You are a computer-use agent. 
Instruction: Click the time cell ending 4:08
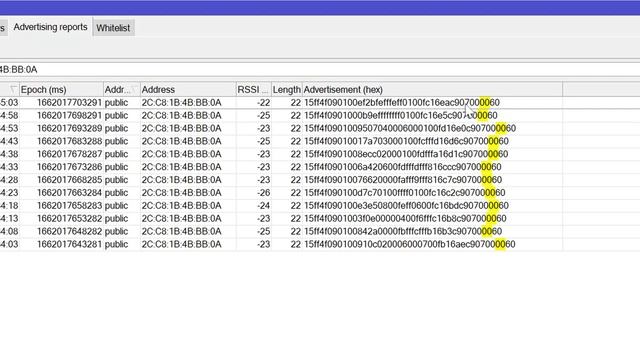click(9, 231)
